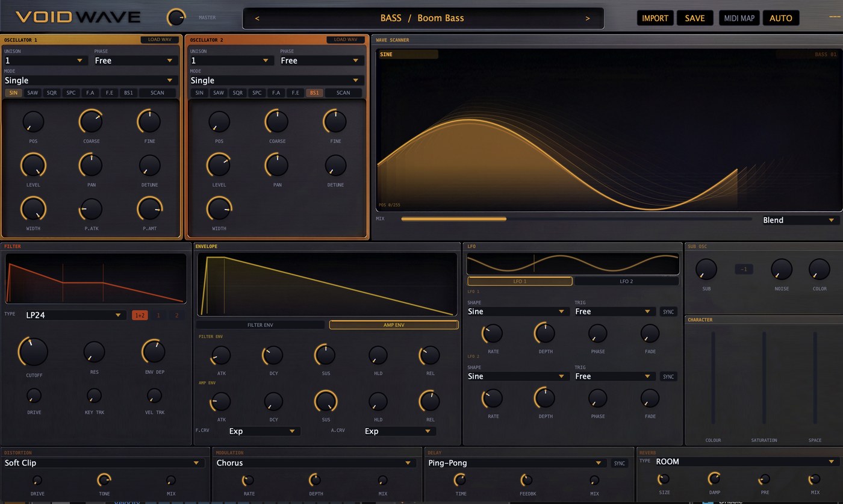Image resolution: width=843 pixels, height=504 pixels.
Task: Click the Character COLOUR slider
Action: [714, 378]
